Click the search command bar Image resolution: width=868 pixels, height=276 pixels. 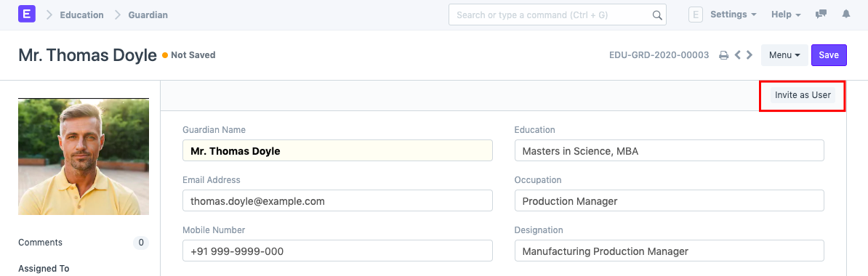coord(558,15)
